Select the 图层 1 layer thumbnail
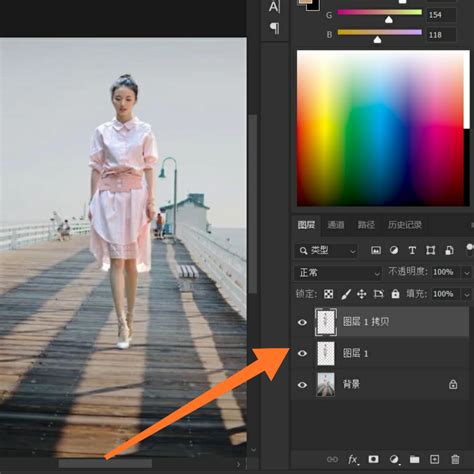Image resolution: width=474 pixels, height=474 pixels. 326,353
